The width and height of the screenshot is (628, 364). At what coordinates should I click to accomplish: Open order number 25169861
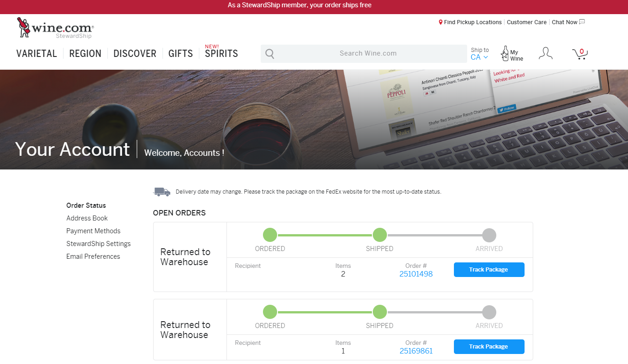tap(416, 351)
